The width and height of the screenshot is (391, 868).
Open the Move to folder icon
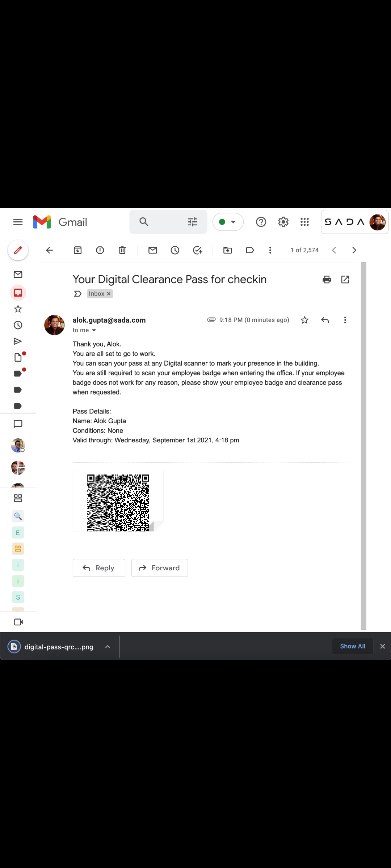point(228,250)
